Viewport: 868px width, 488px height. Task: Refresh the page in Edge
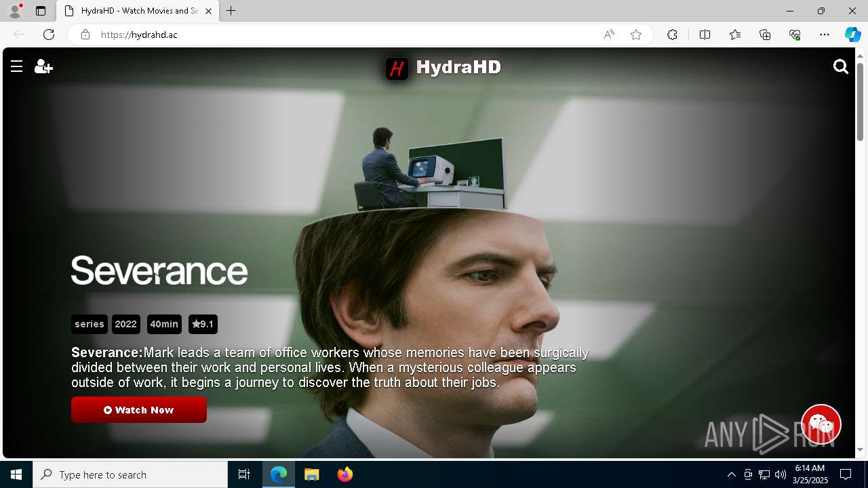click(49, 35)
